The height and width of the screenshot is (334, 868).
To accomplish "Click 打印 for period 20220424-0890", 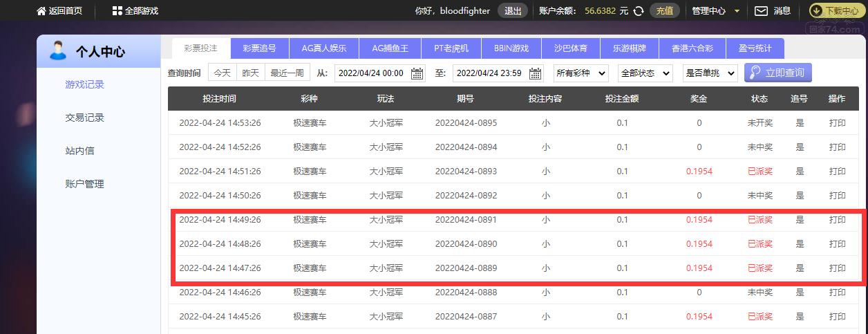I will click(x=838, y=244).
